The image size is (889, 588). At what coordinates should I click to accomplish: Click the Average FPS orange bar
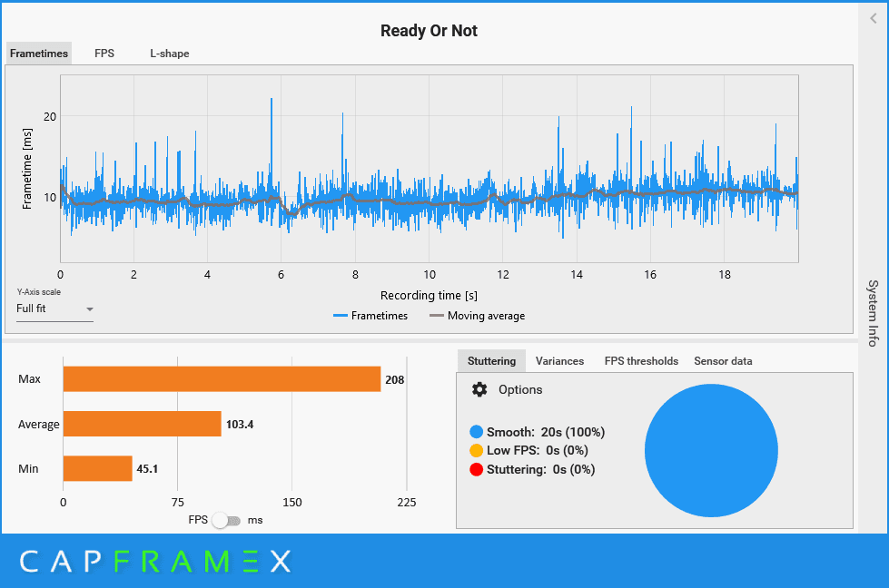[142, 424]
